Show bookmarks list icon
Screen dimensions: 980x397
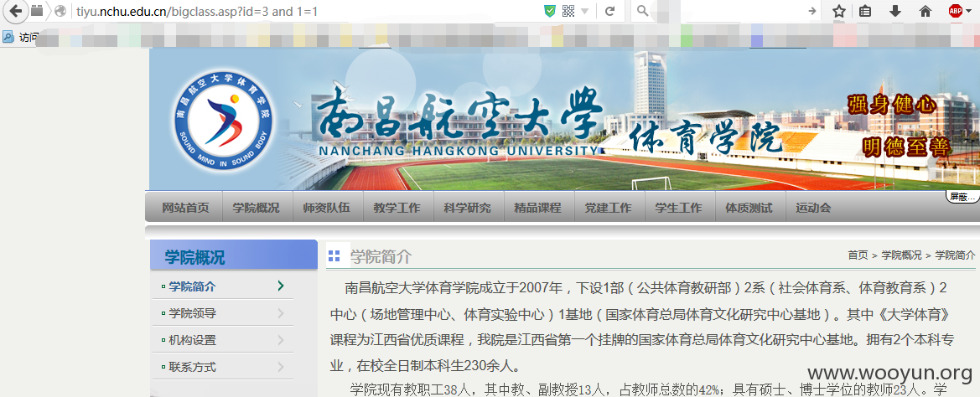865,11
